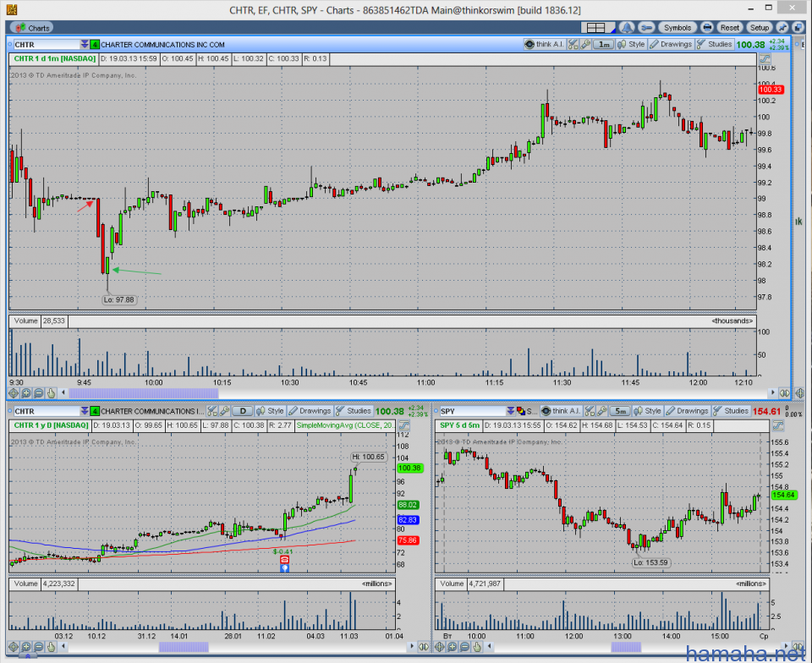
Task: Click the price axis scale icon of daily CHTR chart
Action: 404,425
